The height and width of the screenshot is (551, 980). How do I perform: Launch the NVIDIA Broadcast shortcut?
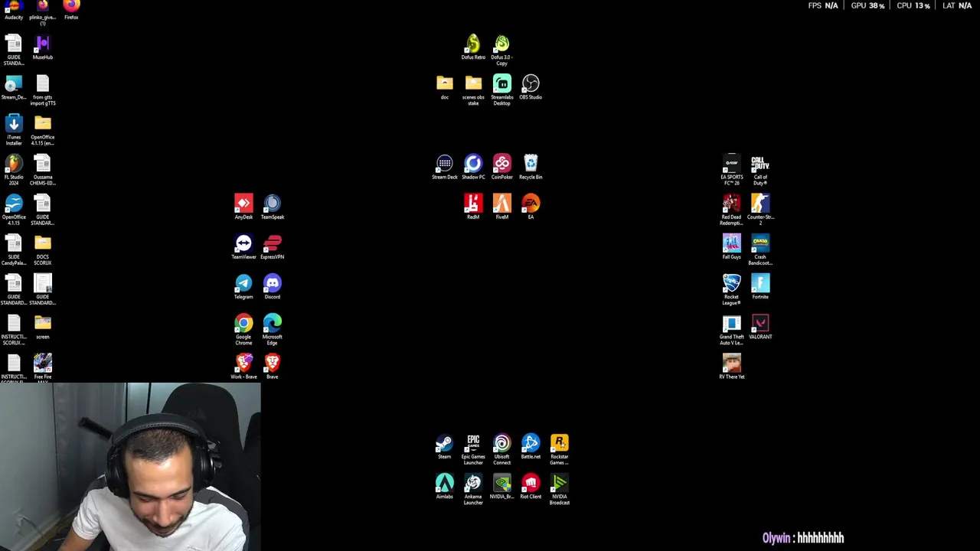tap(560, 489)
